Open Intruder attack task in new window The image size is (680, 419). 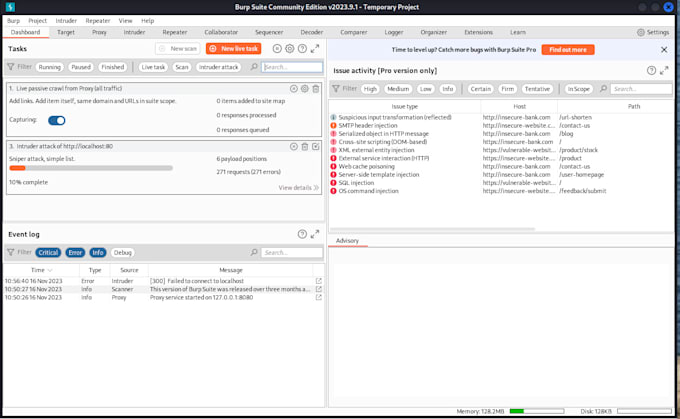point(316,147)
